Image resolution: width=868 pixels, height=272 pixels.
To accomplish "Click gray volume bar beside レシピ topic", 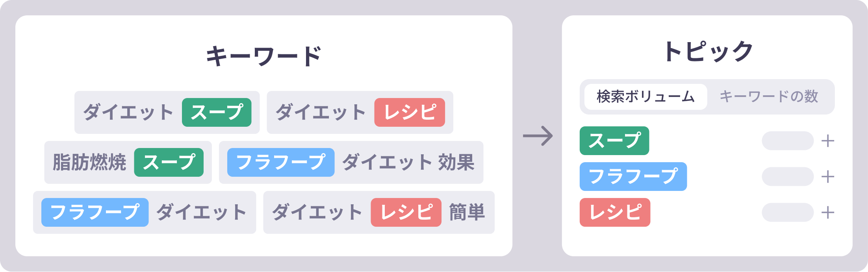I will point(788,213).
